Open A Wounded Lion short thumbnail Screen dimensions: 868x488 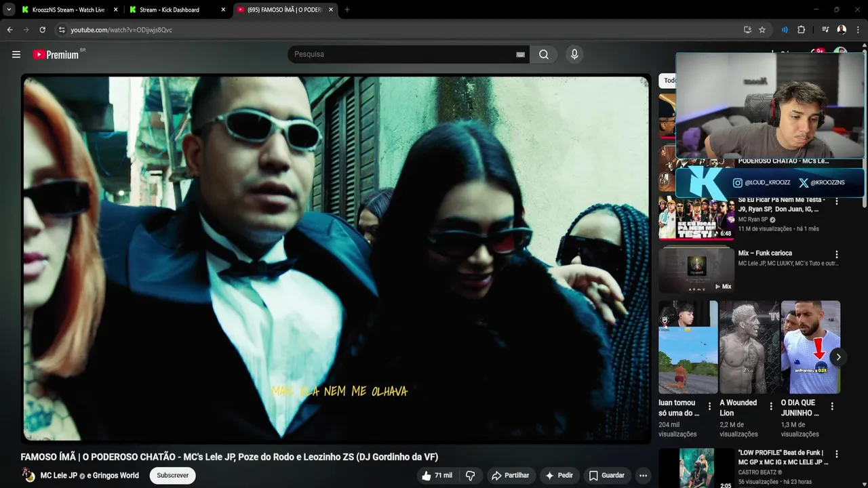pos(749,347)
